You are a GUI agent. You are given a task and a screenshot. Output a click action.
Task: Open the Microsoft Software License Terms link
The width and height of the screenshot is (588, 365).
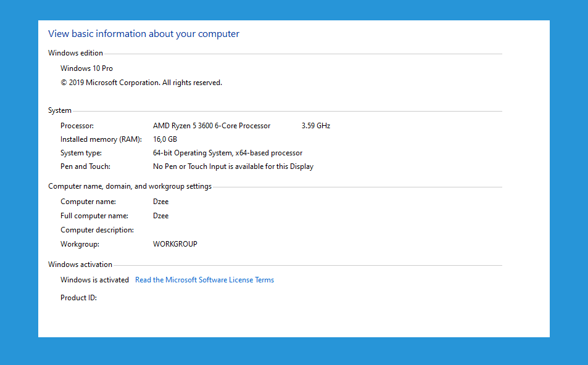(204, 280)
